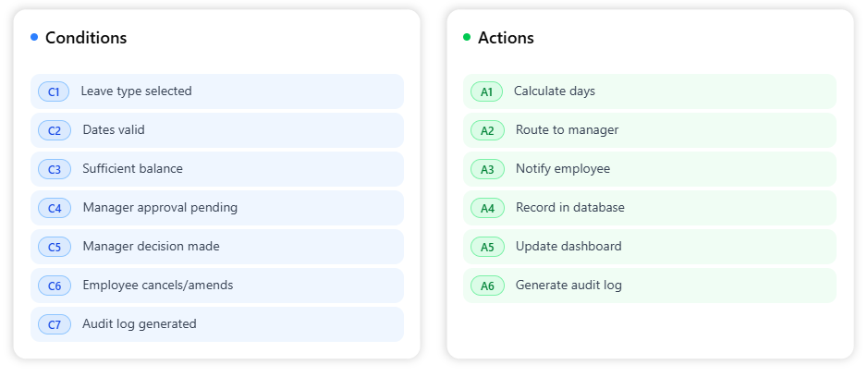868x377 pixels.
Task: Select the C5 condition badge
Action: (54, 247)
